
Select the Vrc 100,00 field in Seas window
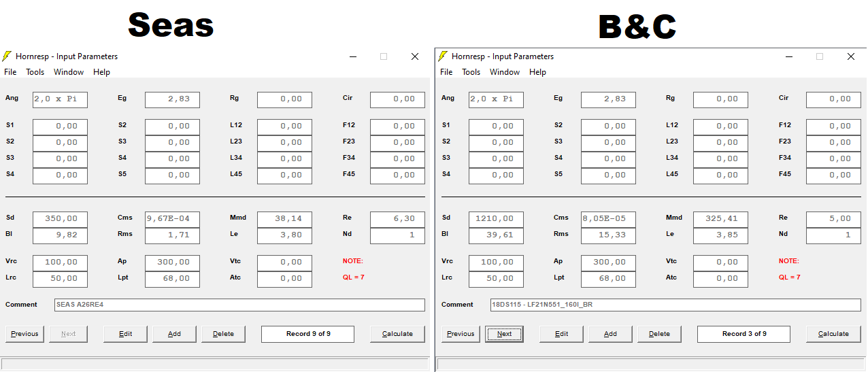click(x=61, y=263)
